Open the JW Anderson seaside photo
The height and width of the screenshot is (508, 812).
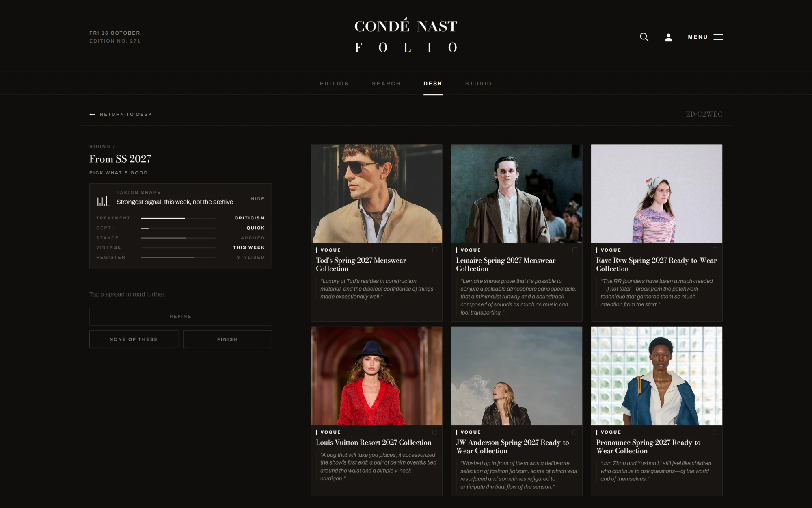tap(516, 376)
